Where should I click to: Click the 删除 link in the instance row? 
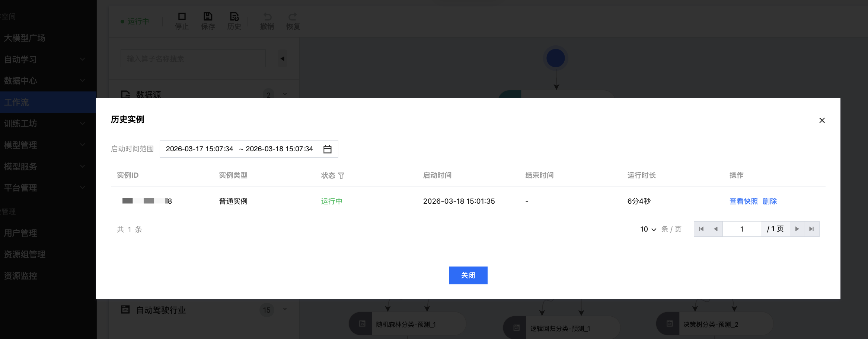click(770, 201)
